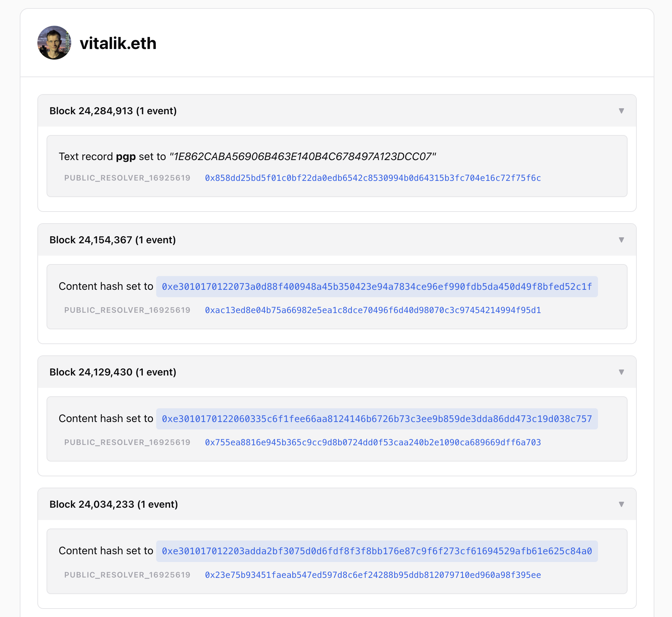Click the Block 24,154,367 header title
The width and height of the screenshot is (672, 617).
coord(112,240)
